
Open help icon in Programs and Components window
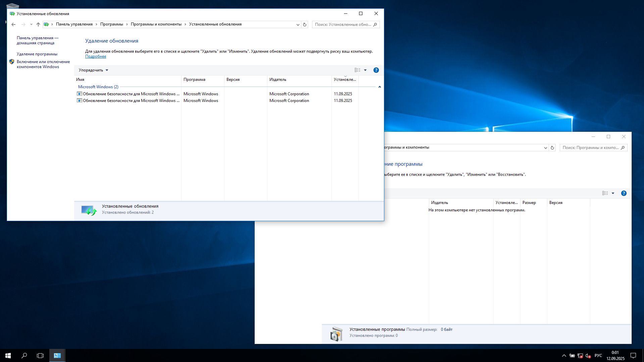[624, 193]
